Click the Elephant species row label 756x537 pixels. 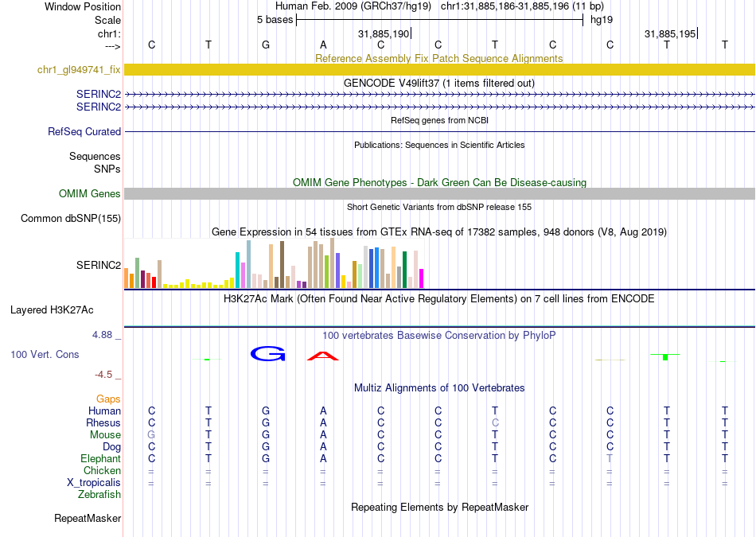(x=100, y=458)
